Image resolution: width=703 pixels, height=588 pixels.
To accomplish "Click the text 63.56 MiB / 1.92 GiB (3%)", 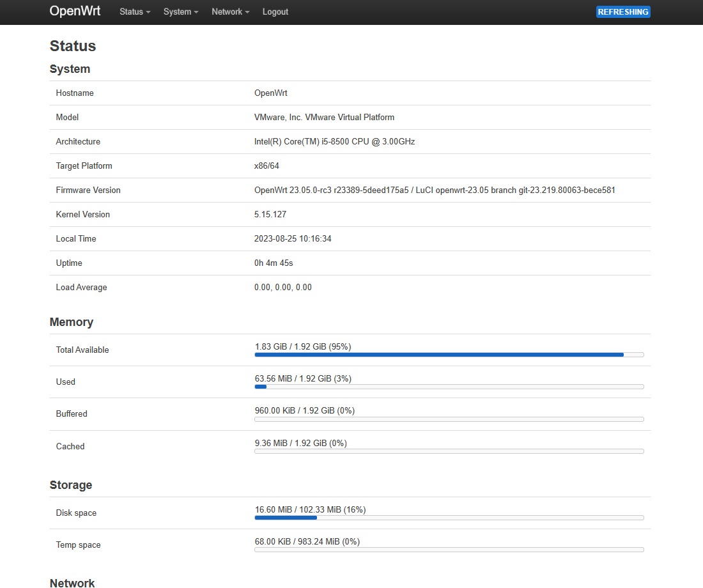I will coord(303,378).
